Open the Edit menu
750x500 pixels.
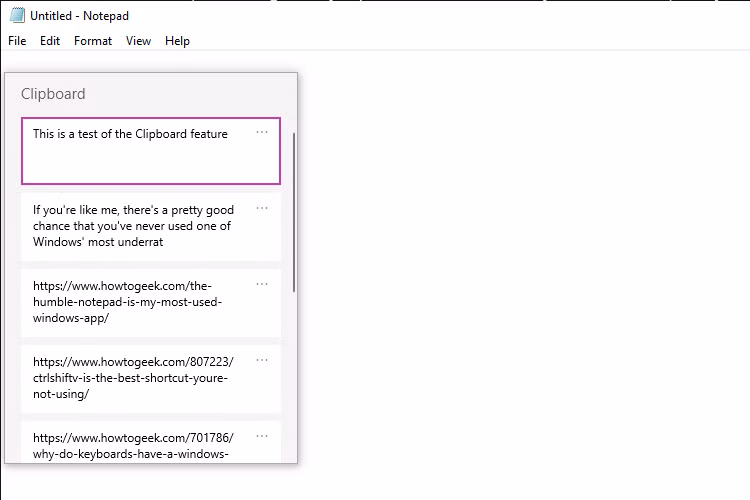point(50,41)
